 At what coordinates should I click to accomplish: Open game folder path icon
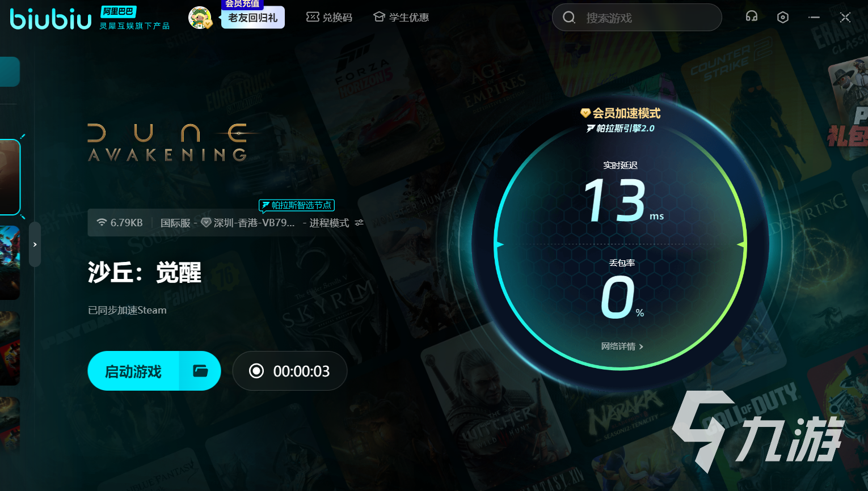(x=200, y=371)
